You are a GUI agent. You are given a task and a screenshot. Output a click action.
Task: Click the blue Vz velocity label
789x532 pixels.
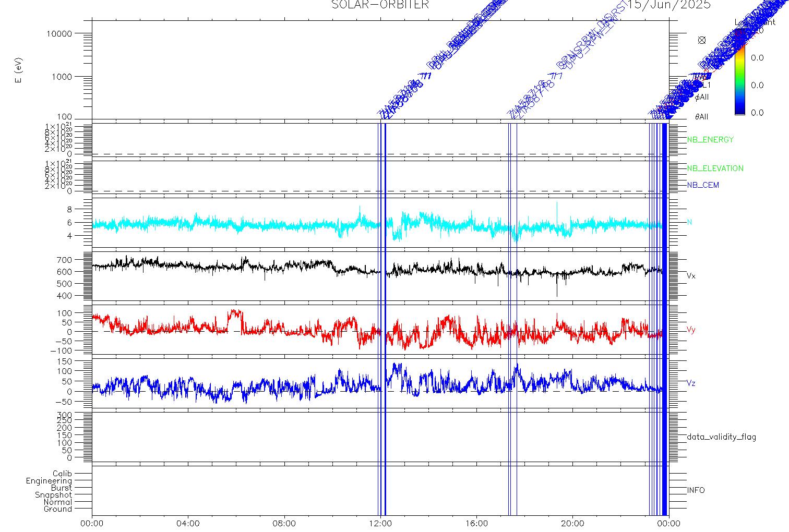(x=691, y=383)
